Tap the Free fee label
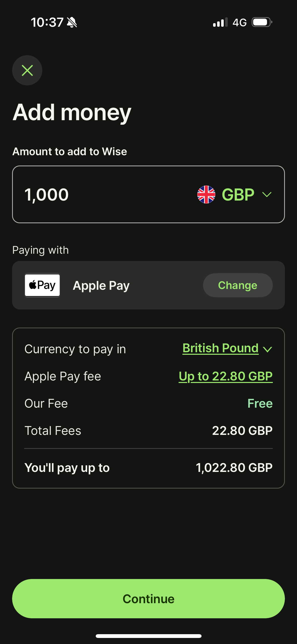297x644 pixels. pos(260,403)
